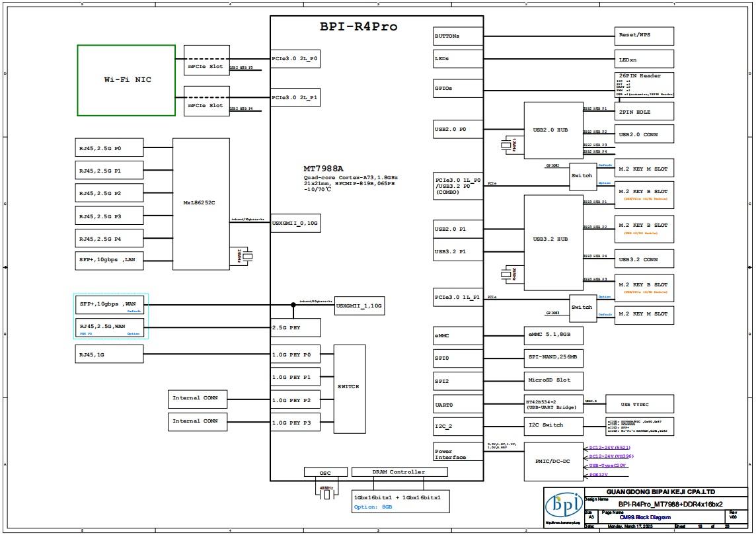Select the MxL86252C block

(201, 204)
